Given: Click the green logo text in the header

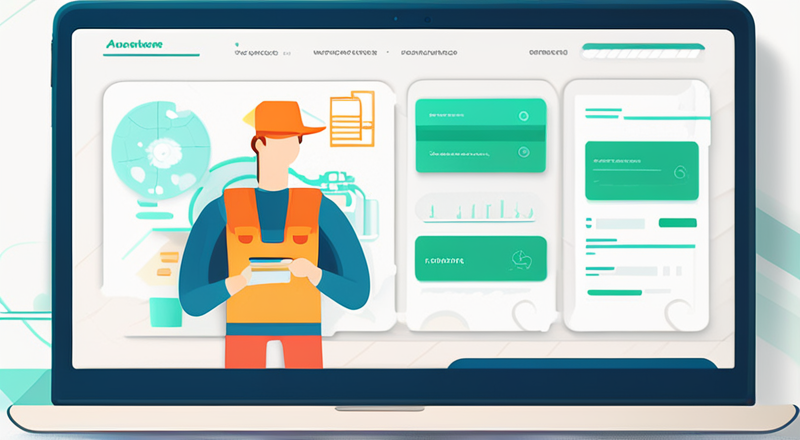Looking at the screenshot, I should 134,44.
